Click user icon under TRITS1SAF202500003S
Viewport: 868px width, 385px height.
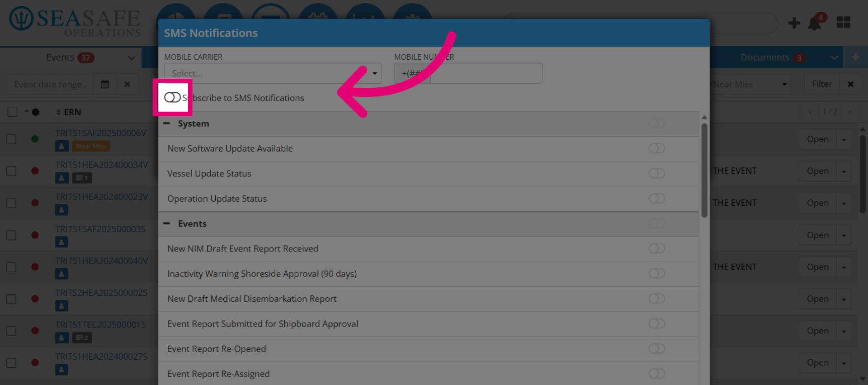[x=61, y=242]
